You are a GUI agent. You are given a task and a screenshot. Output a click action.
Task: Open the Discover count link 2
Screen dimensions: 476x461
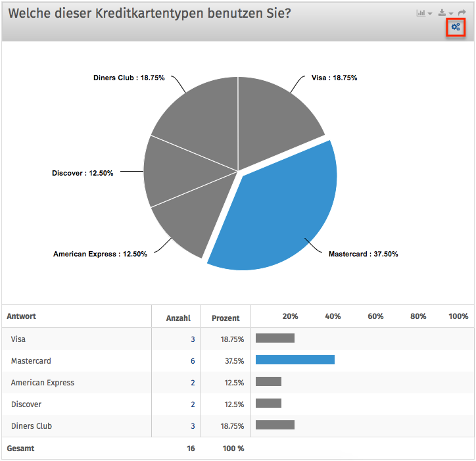(193, 404)
